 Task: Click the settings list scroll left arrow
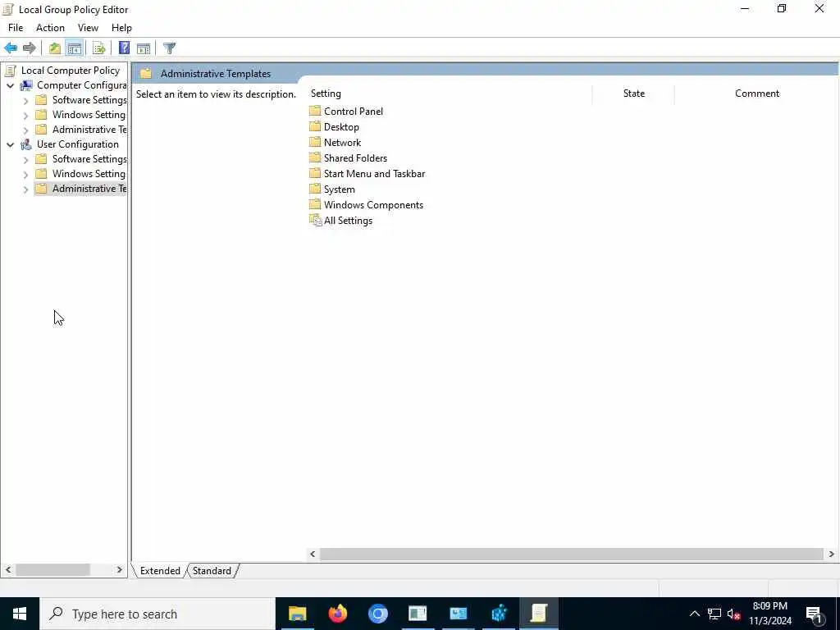click(x=313, y=554)
